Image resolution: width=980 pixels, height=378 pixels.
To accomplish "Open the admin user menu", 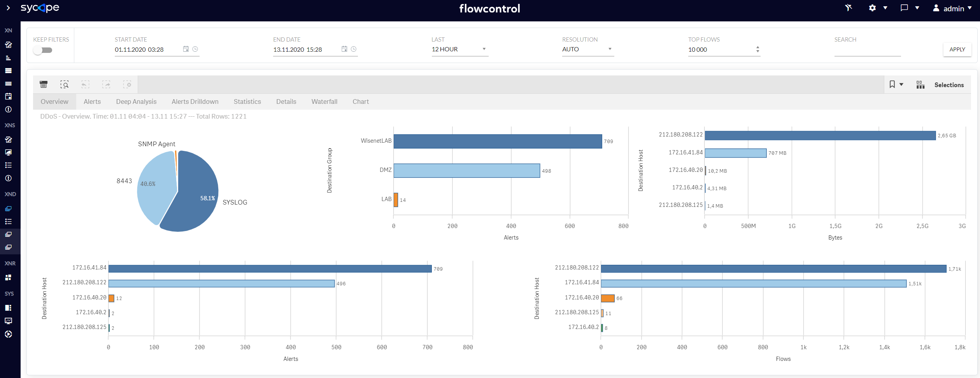I will (952, 8).
